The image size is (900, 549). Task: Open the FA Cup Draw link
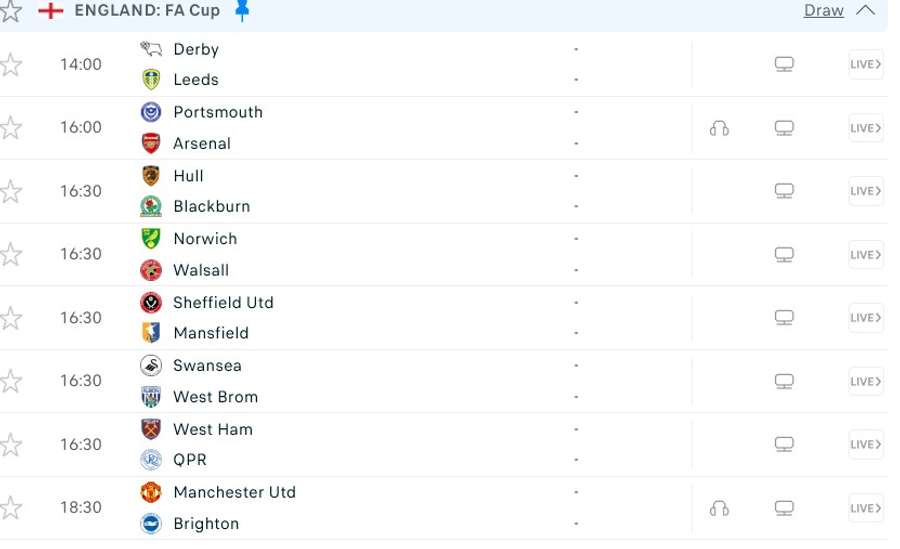[823, 11]
